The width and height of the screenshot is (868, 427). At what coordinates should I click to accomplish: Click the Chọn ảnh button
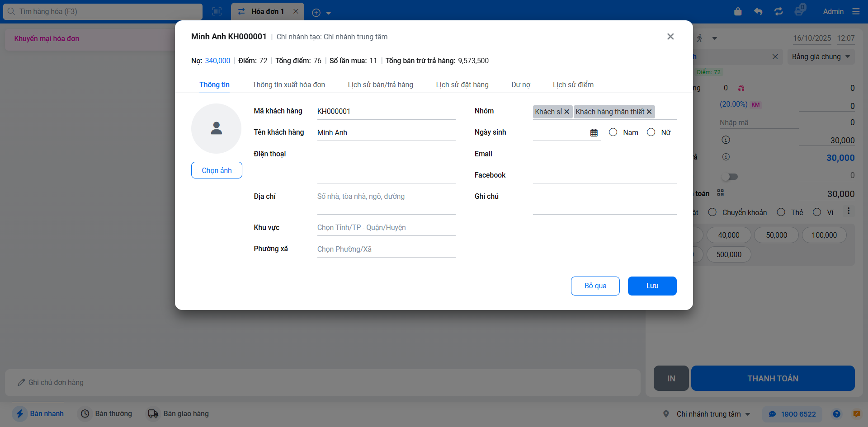click(x=217, y=170)
